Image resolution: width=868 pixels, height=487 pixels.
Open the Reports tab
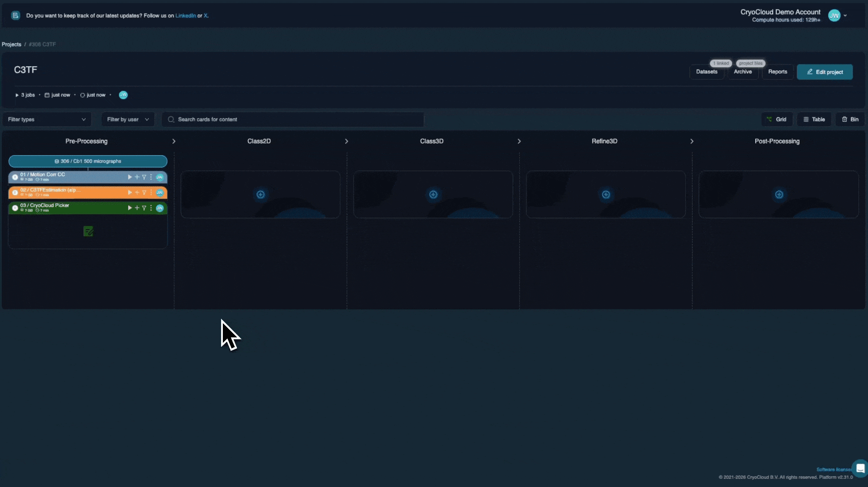(x=778, y=72)
